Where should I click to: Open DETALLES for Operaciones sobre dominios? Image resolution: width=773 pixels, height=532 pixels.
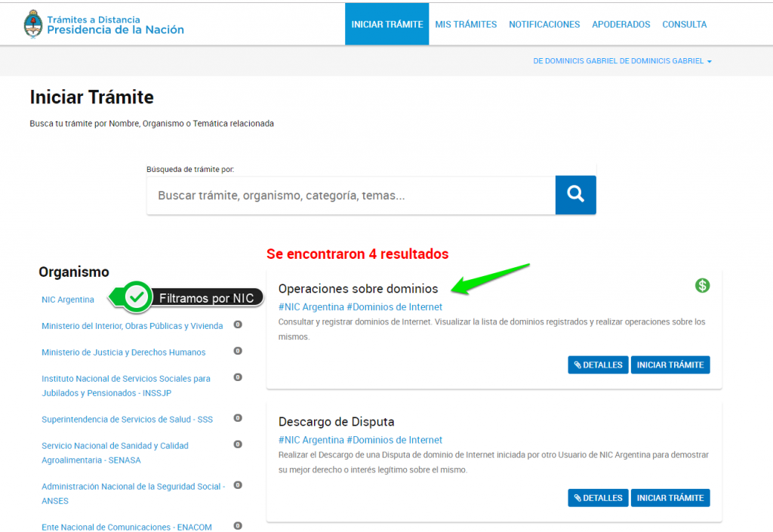click(x=598, y=365)
